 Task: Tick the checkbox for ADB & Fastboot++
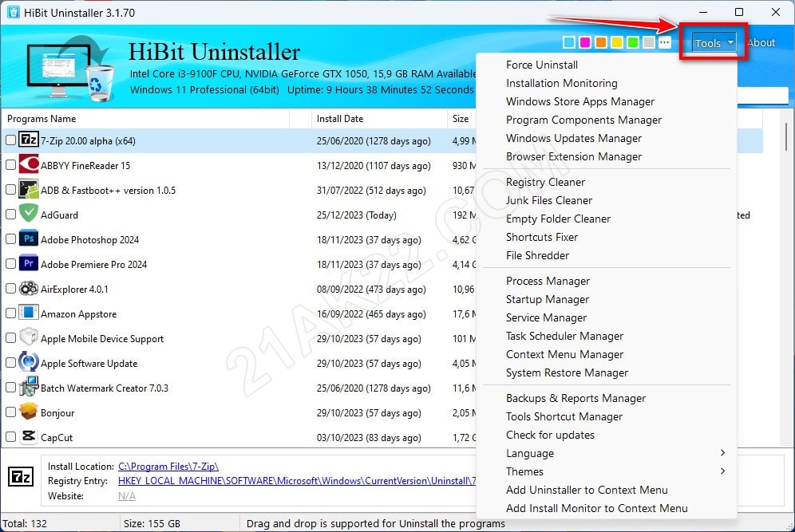(10, 190)
